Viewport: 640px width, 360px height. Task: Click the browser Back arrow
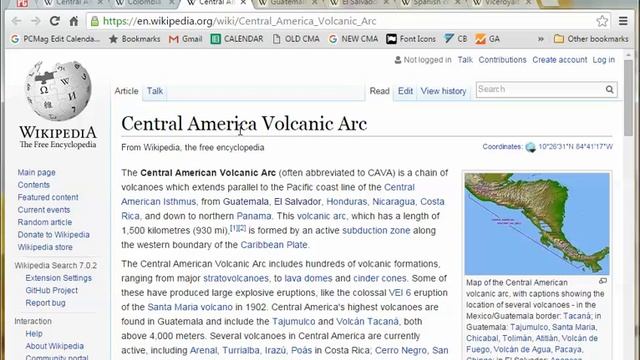(16, 21)
